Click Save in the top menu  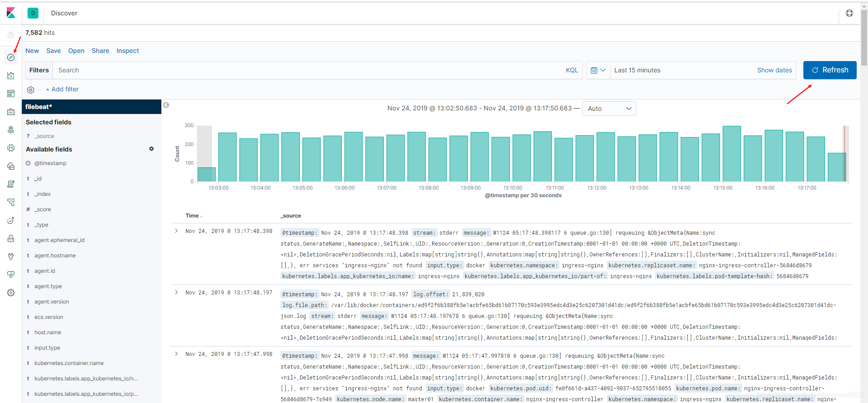click(x=53, y=51)
